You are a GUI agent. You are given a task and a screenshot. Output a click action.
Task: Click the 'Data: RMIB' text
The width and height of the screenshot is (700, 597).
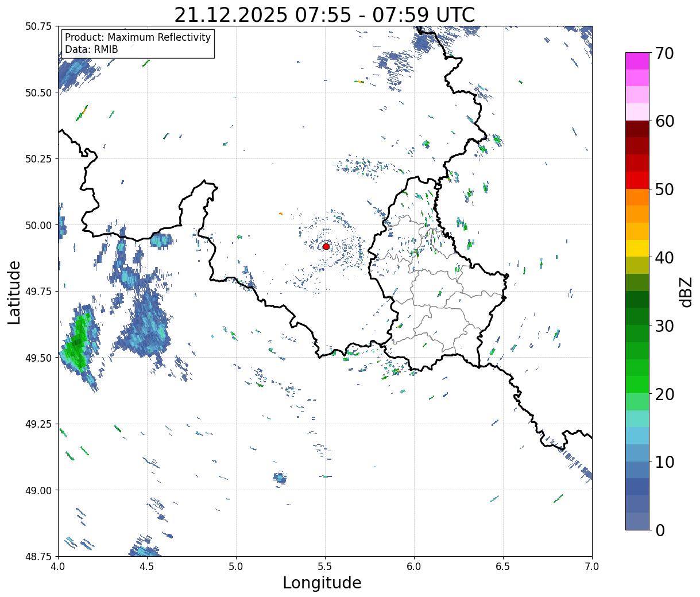91,49
